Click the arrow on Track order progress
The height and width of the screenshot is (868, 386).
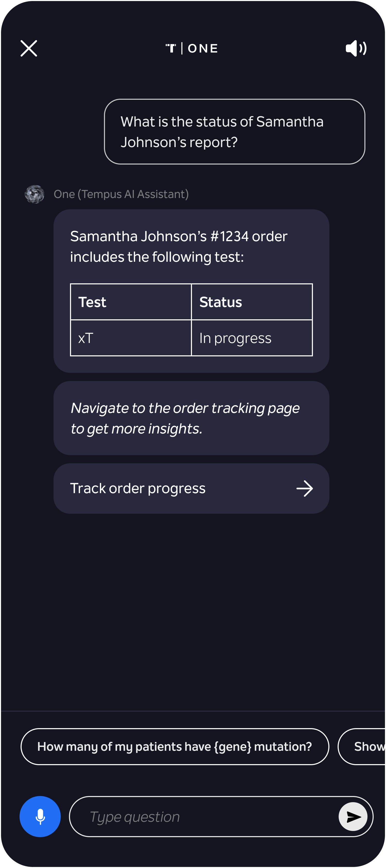coord(304,488)
